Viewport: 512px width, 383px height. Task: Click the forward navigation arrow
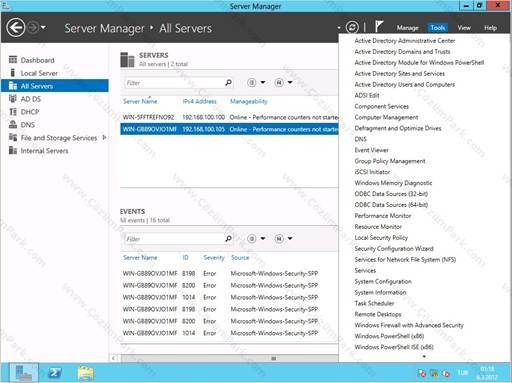point(33,27)
